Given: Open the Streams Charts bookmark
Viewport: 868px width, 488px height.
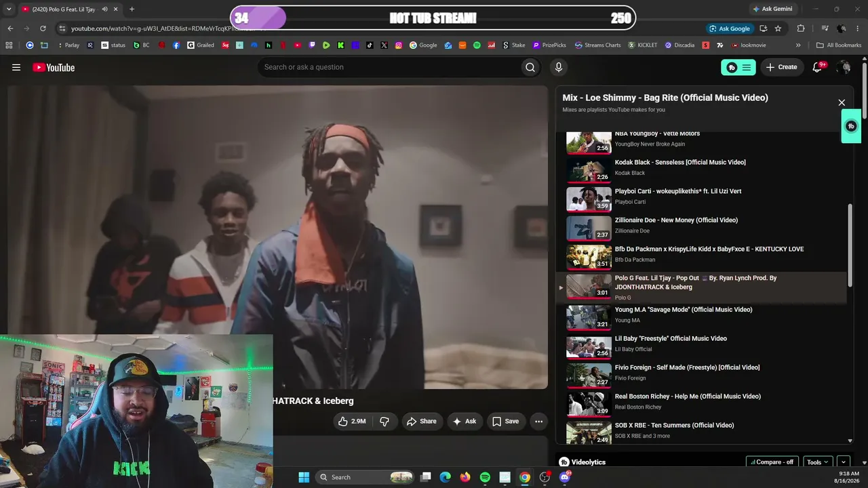Looking at the screenshot, I should pyautogui.click(x=597, y=45).
